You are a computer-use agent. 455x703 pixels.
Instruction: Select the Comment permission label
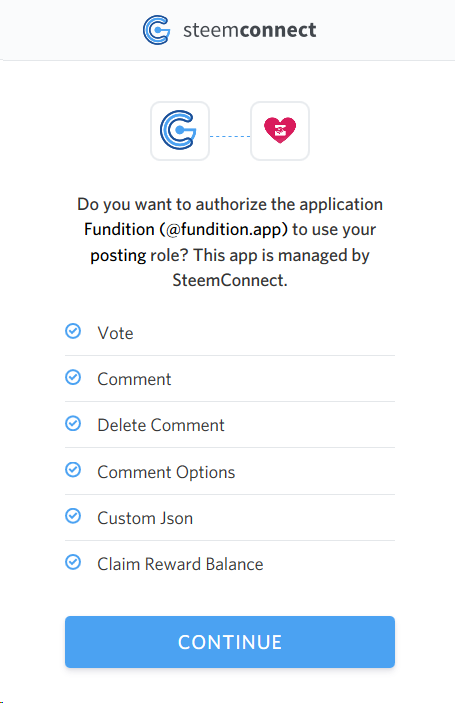coord(134,379)
